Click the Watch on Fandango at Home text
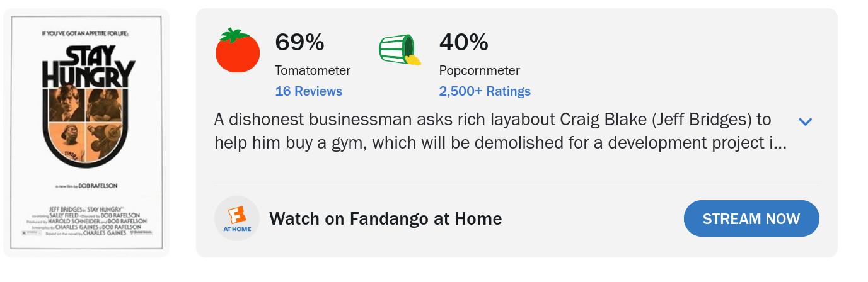 (x=385, y=218)
